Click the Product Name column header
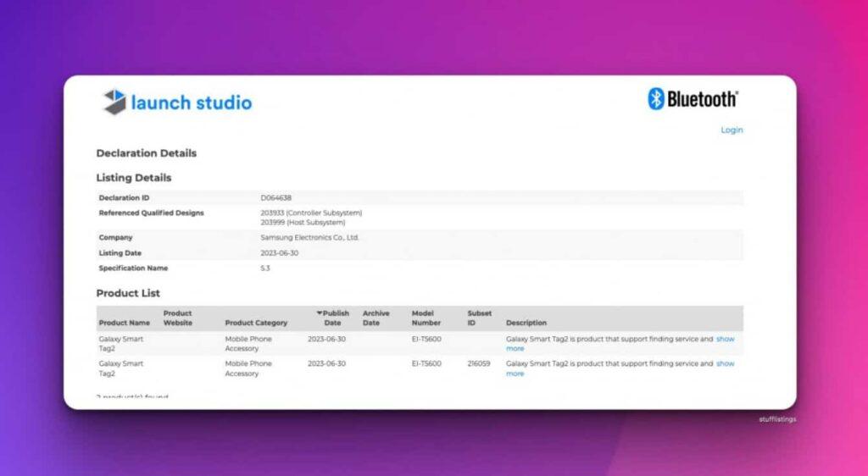868x476 pixels. [x=124, y=323]
